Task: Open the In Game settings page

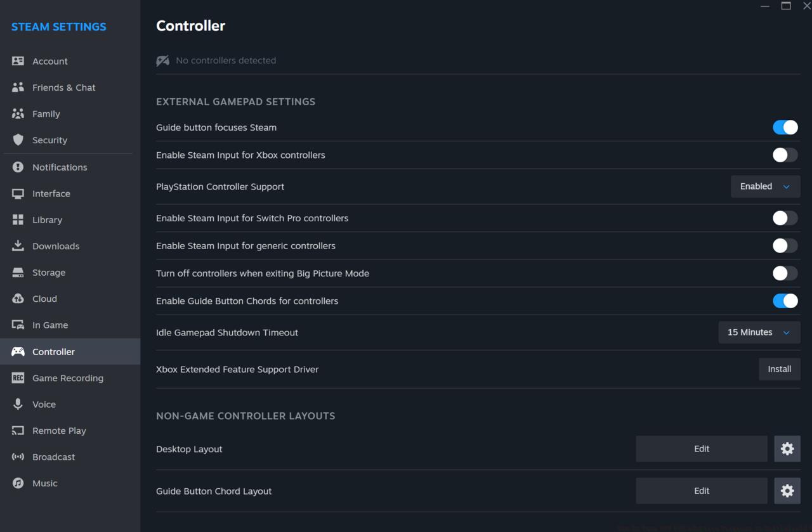Action: click(x=50, y=325)
